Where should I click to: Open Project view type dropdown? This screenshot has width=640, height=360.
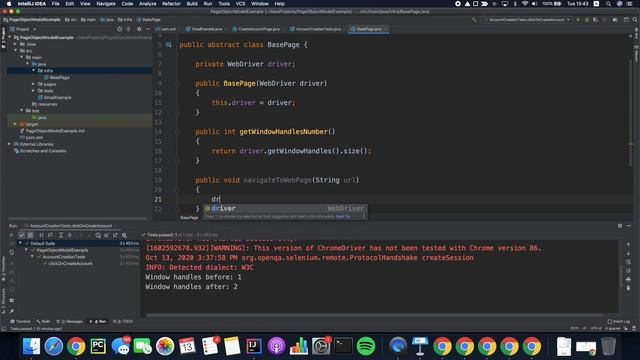(23, 29)
